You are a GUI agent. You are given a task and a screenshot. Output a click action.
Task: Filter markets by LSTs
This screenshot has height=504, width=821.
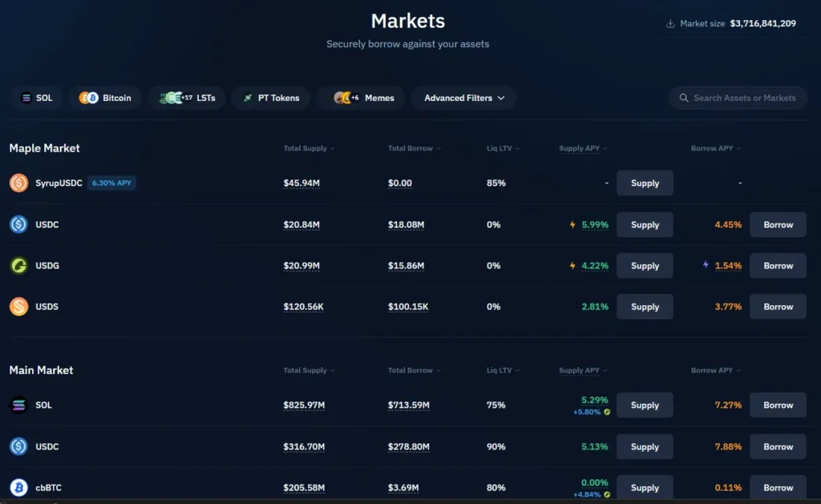click(187, 98)
